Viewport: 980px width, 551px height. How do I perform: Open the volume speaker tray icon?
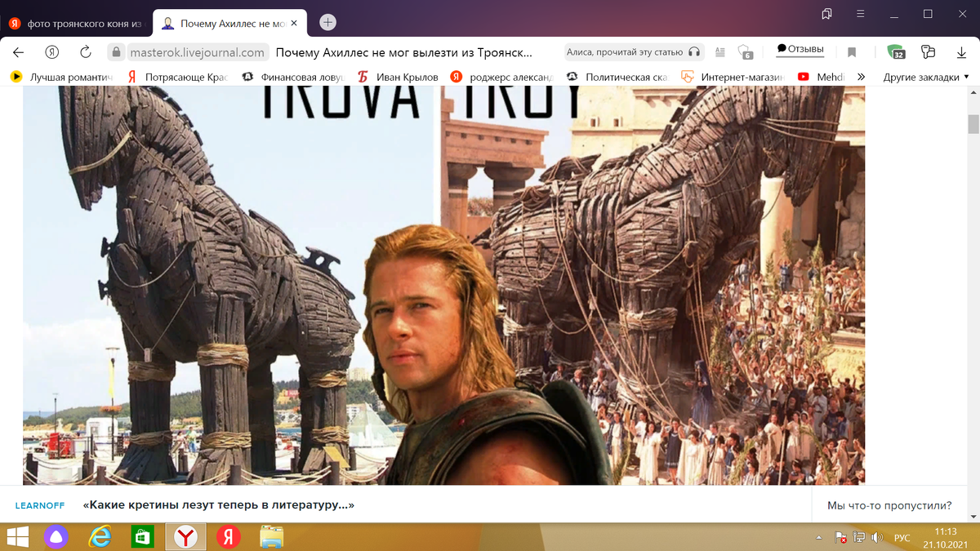[x=877, y=538]
